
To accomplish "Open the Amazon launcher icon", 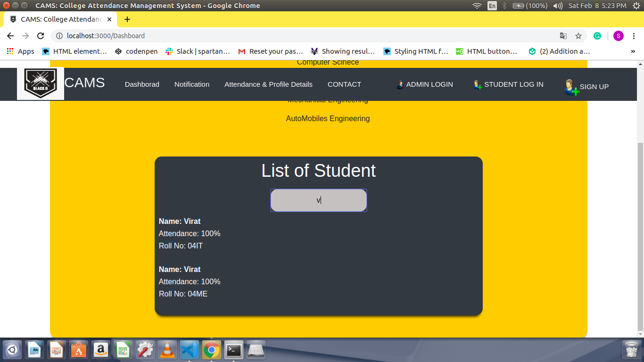I will tap(101, 350).
